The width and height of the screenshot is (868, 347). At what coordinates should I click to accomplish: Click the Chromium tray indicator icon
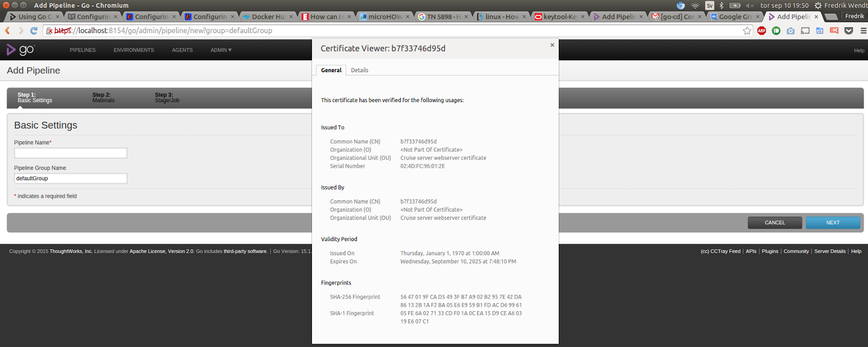pyautogui.click(x=681, y=5)
